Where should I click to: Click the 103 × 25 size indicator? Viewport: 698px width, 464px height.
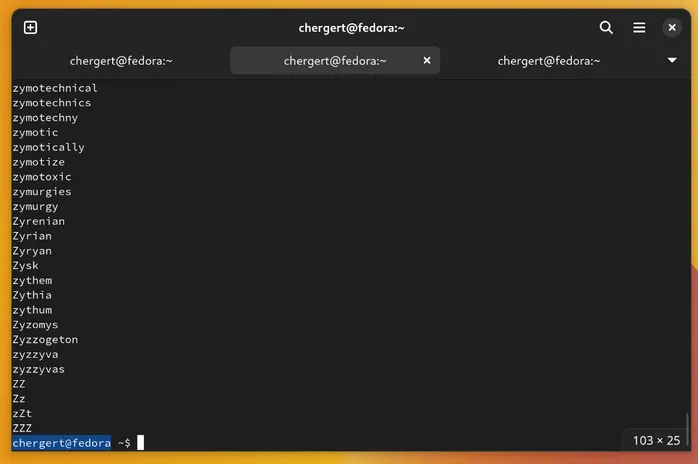coord(656,440)
